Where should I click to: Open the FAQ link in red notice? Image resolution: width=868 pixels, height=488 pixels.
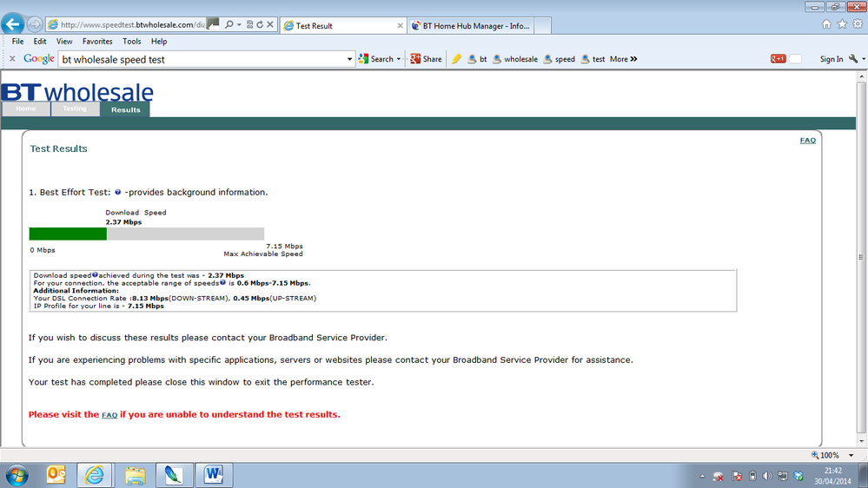coord(109,415)
